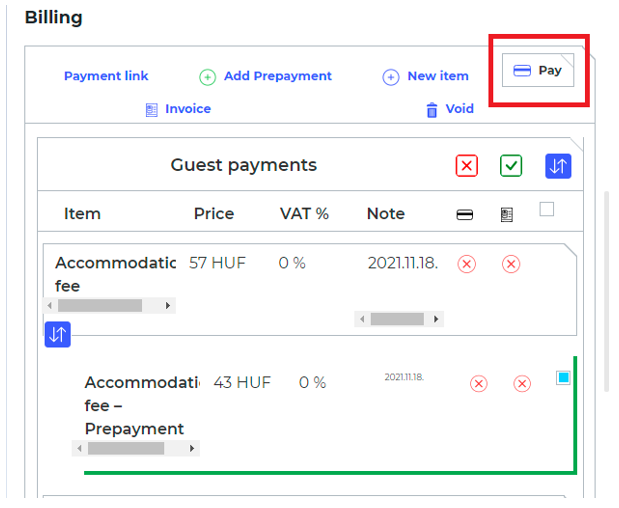
Task: Remove payment on 43 HUF Prepayment row
Action: [x=478, y=384]
